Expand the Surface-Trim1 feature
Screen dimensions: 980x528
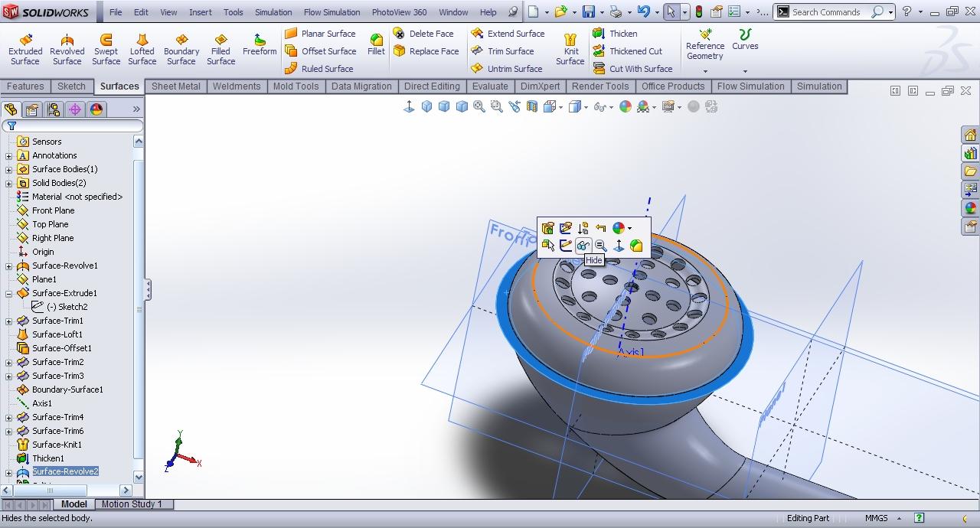click(x=8, y=321)
